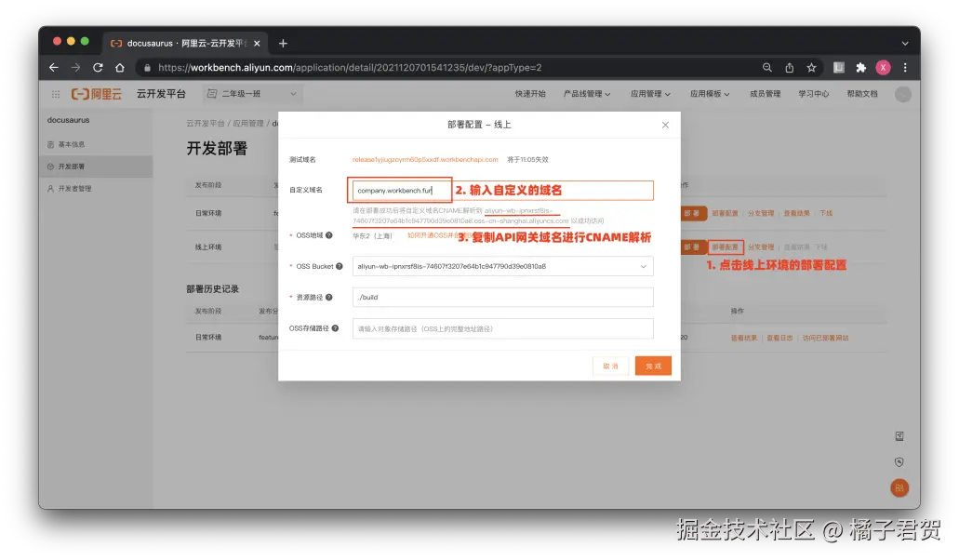View site info via the padlock icon

tap(147, 68)
